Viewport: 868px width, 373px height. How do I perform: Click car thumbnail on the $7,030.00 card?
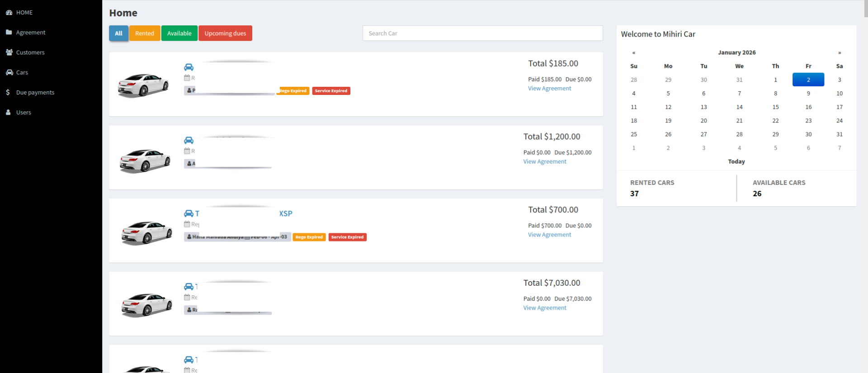coord(146,305)
